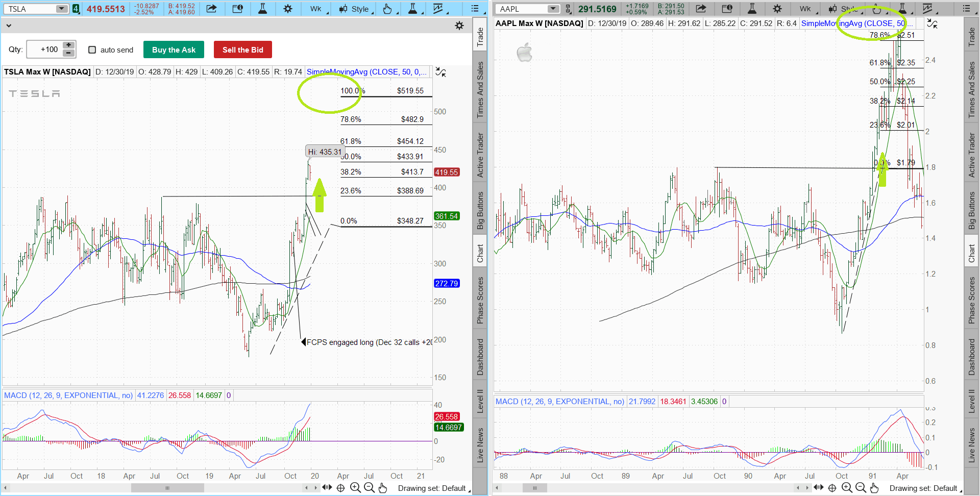
Task: Click the patterns icon in AAPL toolbar
Action: [x=927, y=9]
